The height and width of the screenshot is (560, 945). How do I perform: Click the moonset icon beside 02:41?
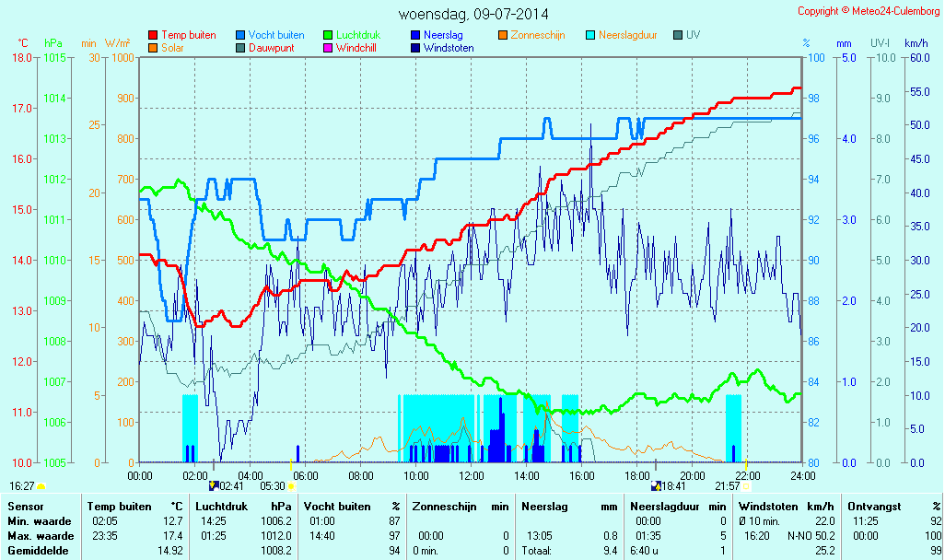tap(214, 485)
